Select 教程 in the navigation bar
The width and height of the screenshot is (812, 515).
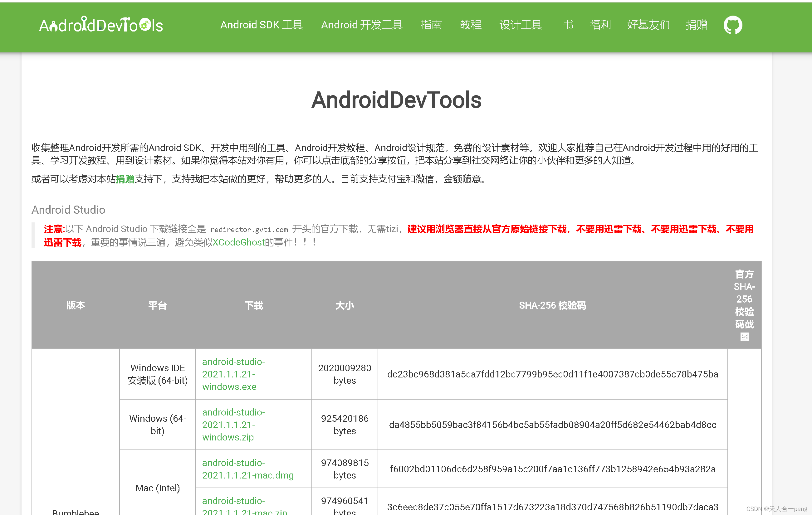(471, 25)
